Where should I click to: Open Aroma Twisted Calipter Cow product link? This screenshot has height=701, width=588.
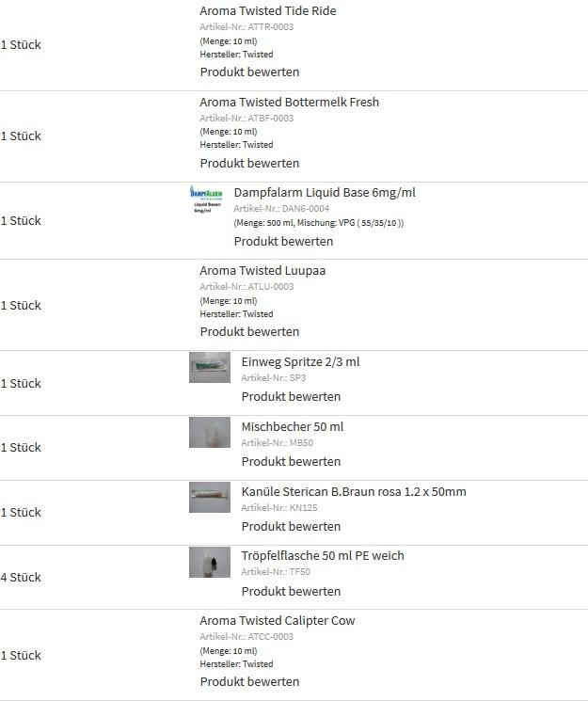tap(278, 620)
